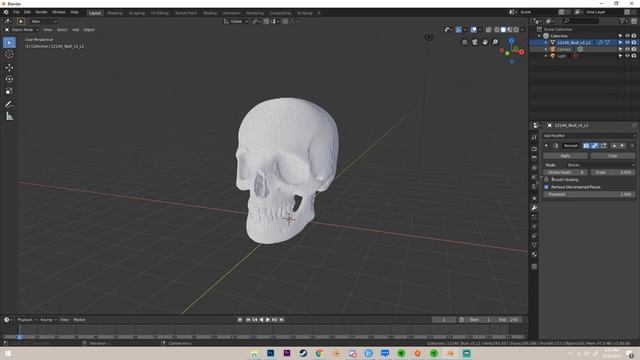Expand the Light outliner item

[x=546, y=56]
